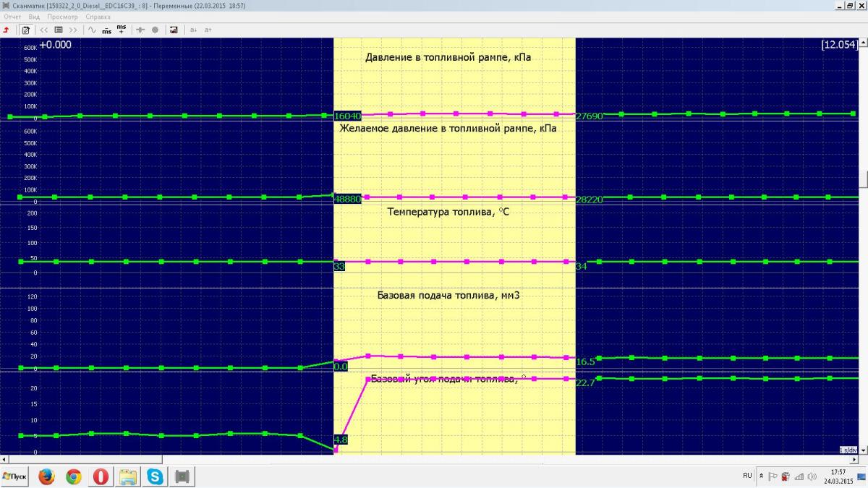This screenshot has height=488, width=868.
Task: Click the red up-arrow toolbar icon
Action: tap(7, 30)
